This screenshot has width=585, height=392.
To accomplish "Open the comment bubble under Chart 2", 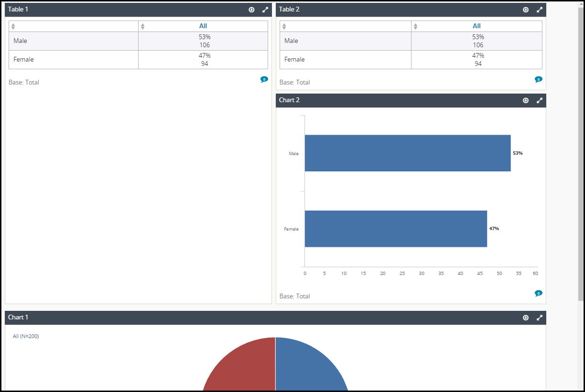I will [x=539, y=293].
